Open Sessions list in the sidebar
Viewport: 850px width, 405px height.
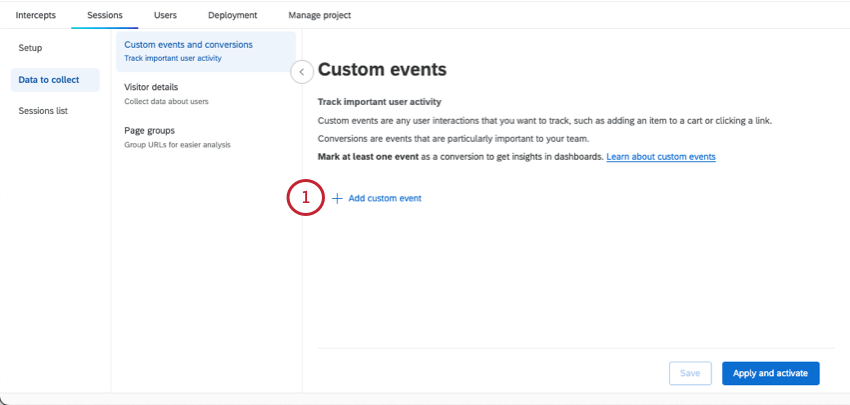tap(43, 111)
